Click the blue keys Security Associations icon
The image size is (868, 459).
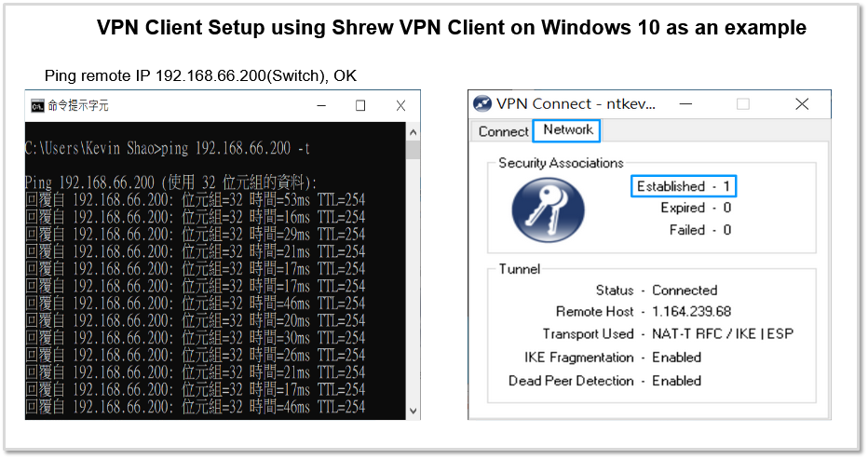coord(548,210)
